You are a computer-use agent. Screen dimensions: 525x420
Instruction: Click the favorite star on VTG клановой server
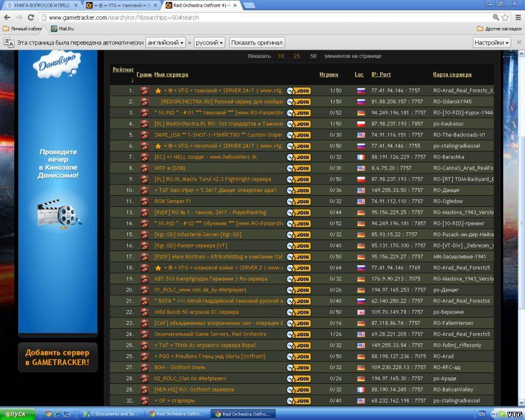158,268
